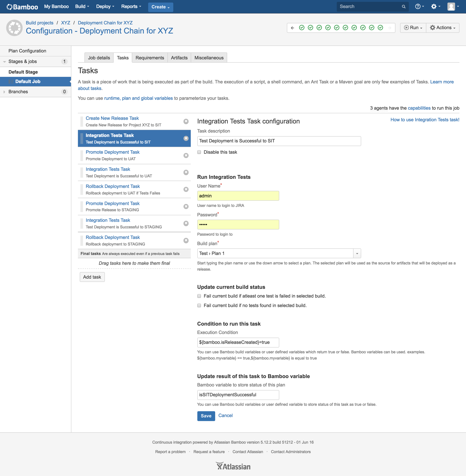Viewport: 466px width, 476px height.
Task: Enable fail build if one test failed
Action: (x=199, y=296)
